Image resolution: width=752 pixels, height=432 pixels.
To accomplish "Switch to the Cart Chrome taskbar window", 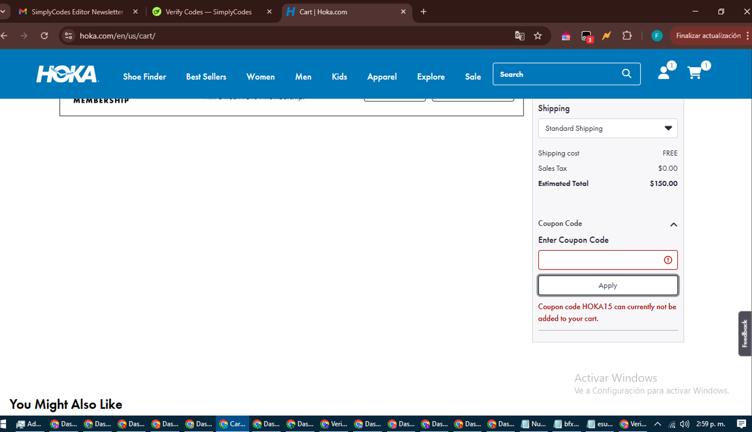I will click(233, 424).
